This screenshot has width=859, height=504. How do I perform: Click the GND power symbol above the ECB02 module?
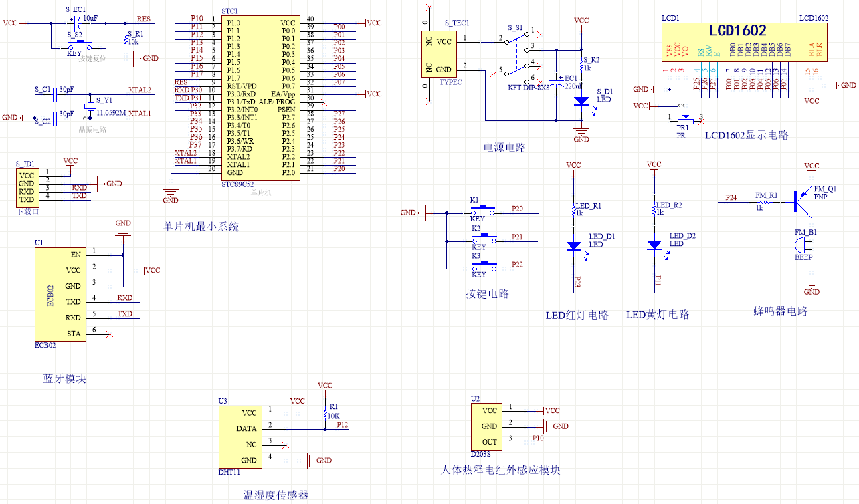click(x=123, y=228)
